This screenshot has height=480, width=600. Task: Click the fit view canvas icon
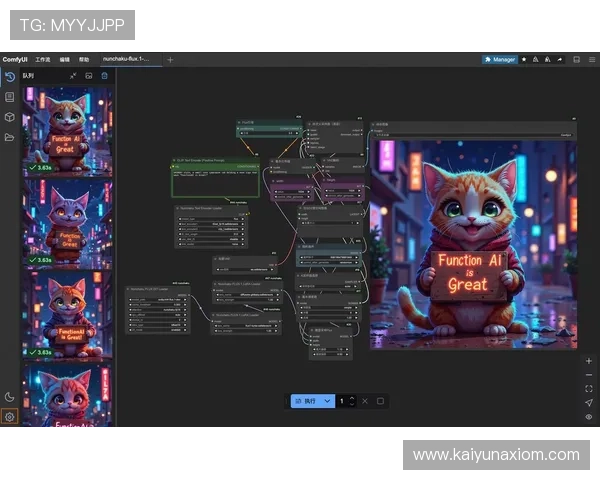[588, 388]
